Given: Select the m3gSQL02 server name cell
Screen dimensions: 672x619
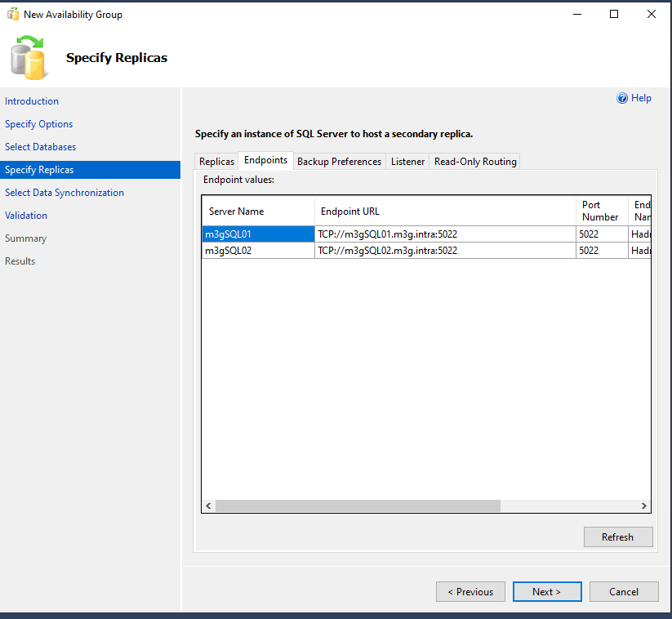Looking at the screenshot, I should pos(258,251).
